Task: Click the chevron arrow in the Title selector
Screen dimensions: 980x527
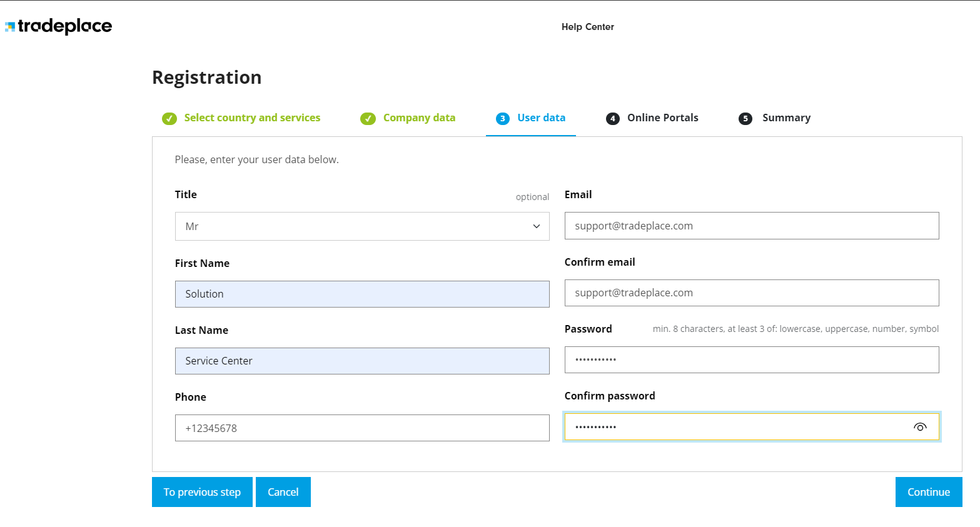Action: 537,226
